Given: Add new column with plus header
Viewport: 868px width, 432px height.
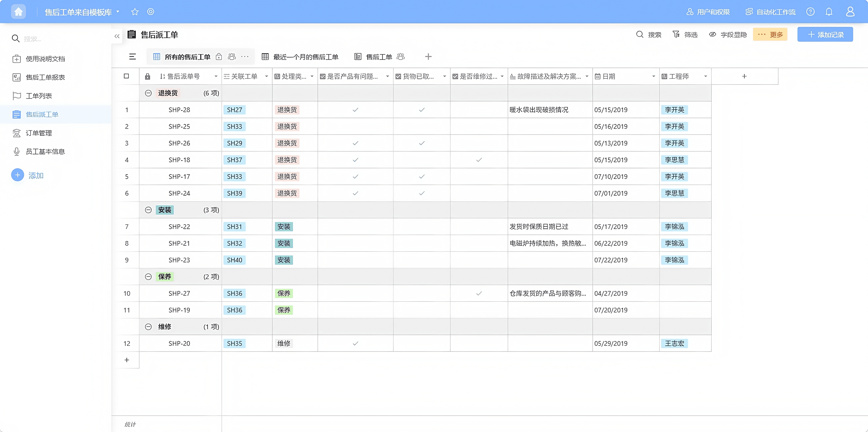Looking at the screenshot, I should 744,76.
